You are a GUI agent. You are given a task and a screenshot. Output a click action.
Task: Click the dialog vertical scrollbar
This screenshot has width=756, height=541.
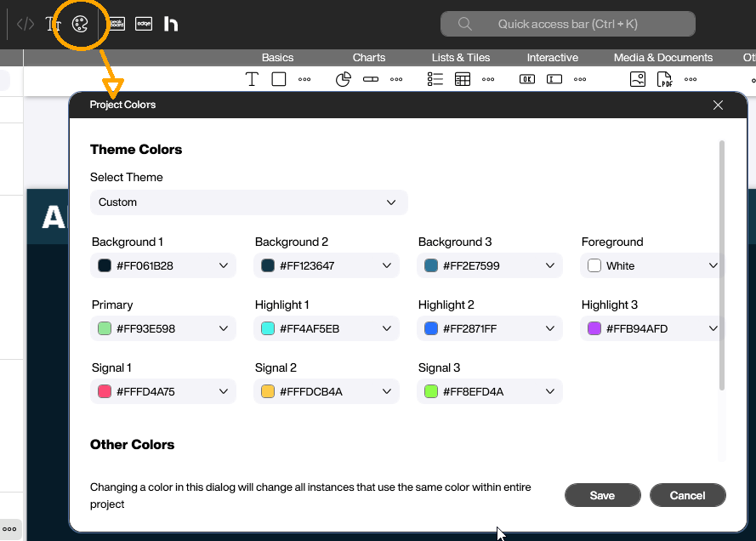[x=722, y=265]
